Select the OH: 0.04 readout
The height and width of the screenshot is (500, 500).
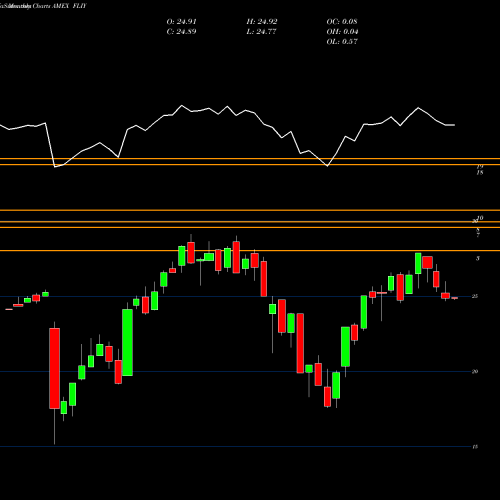click(x=342, y=32)
